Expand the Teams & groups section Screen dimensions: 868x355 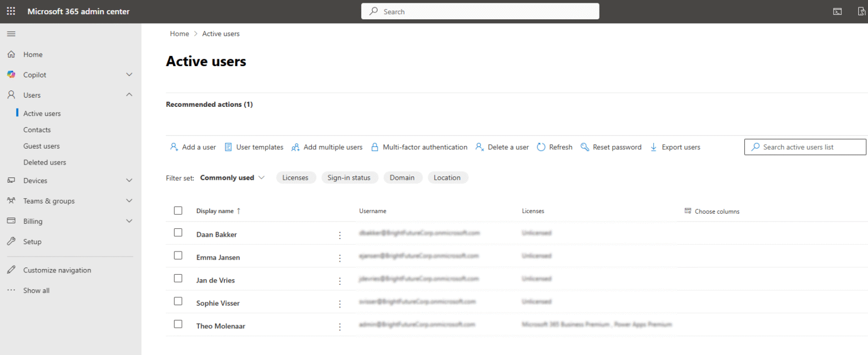(49, 201)
